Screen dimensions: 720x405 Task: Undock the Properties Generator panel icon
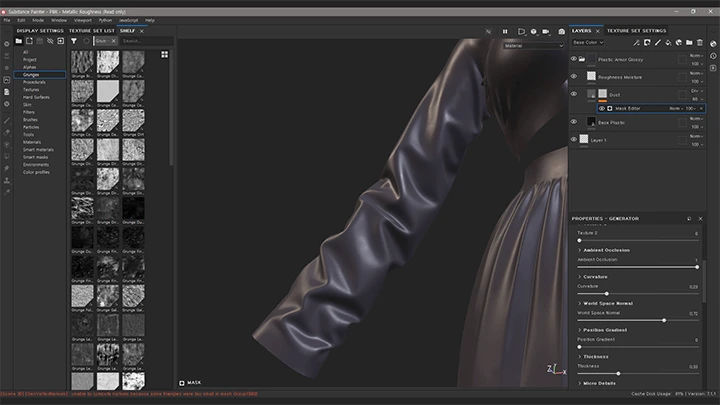(x=689, y=219)
